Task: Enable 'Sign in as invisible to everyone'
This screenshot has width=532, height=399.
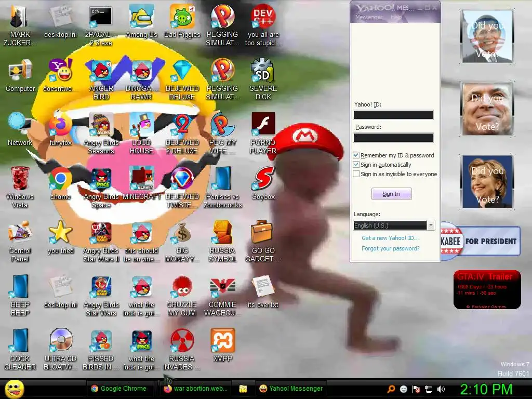Action: point(356,174)
